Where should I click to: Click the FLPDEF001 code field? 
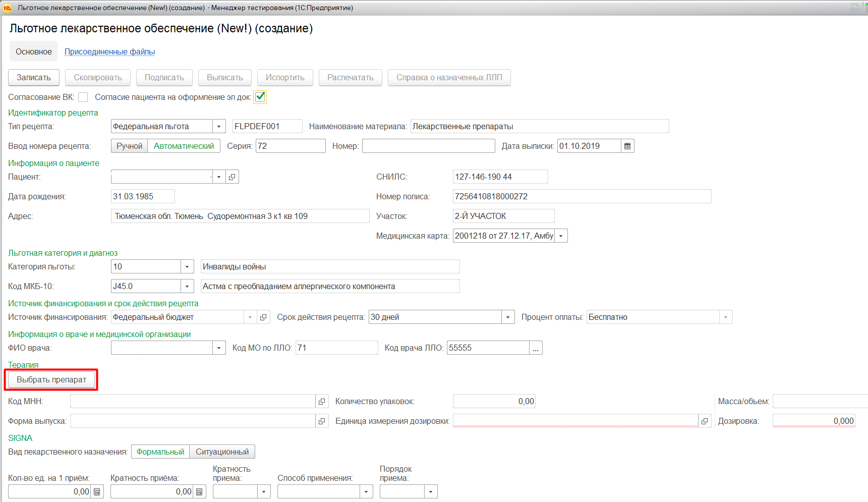coord(267,126)
